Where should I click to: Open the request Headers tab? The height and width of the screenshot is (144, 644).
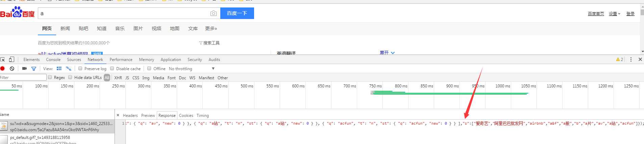[130, 116]
